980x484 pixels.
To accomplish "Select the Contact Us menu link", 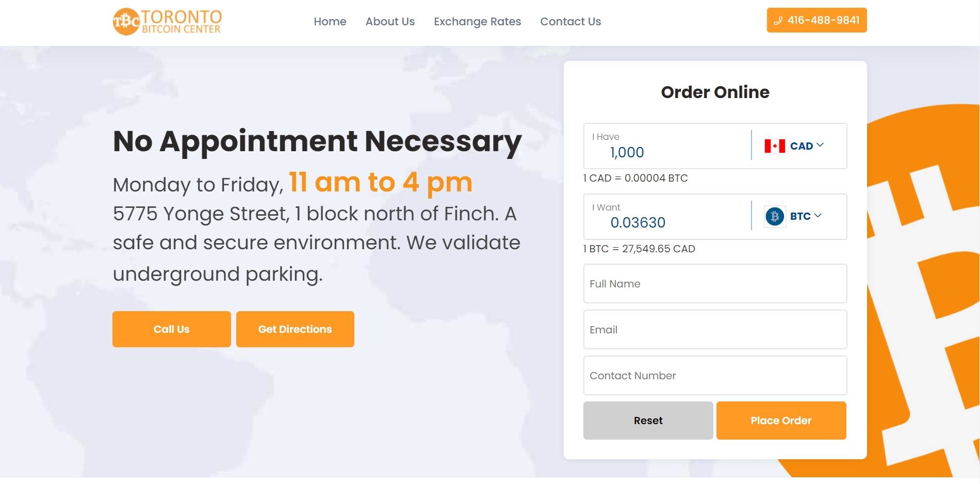I will (570, 22).
